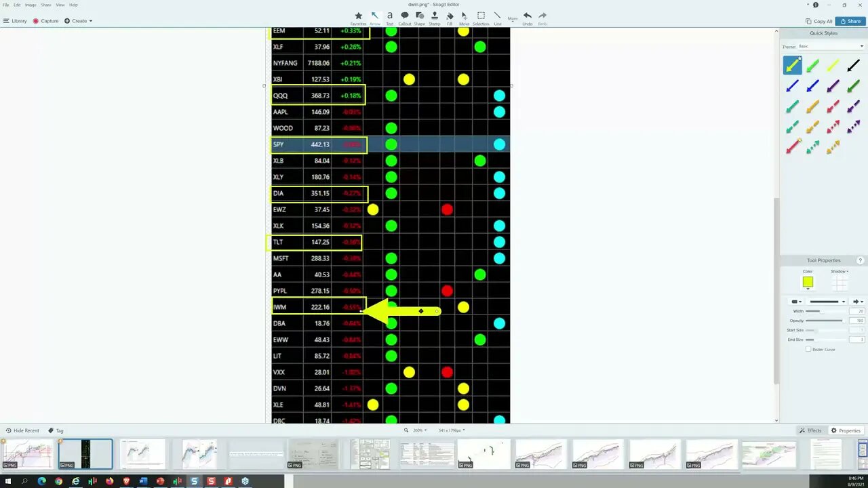The width and height of the screenshot is (868, 488).
Task: Activate the Stamp tool
Action: (435, 18)
